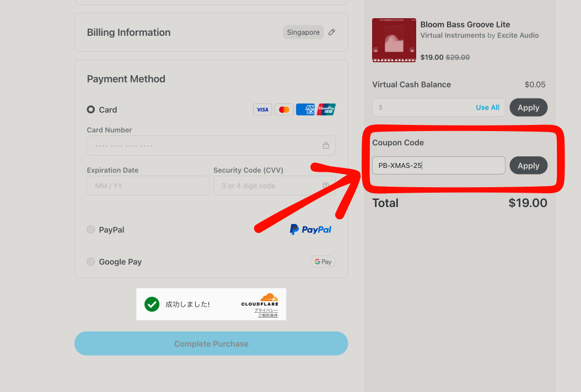The height and width of the screenshot is (392, 581).
Task: Choose PayPal as the payment method
Action: point(91,230)
